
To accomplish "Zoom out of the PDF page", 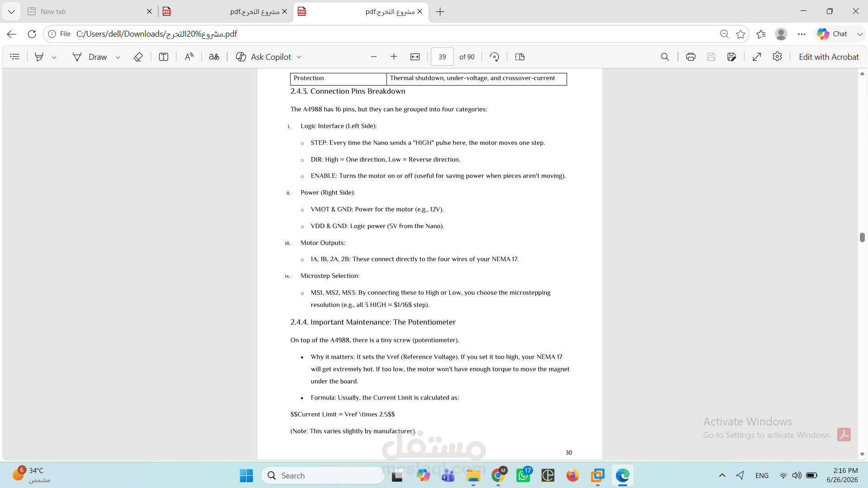I will tap(374, 57).
